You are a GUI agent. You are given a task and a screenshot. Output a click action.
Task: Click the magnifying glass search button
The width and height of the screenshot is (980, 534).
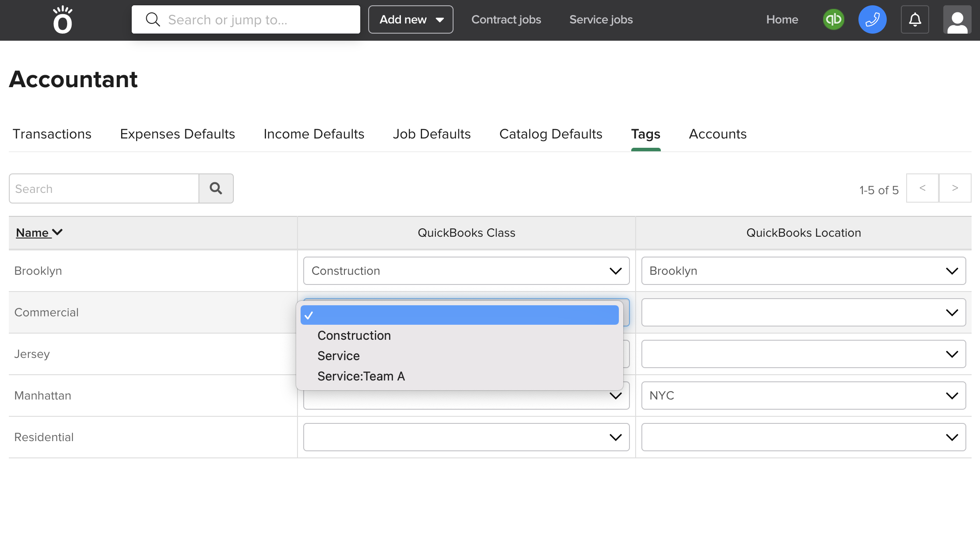point(216,188)
